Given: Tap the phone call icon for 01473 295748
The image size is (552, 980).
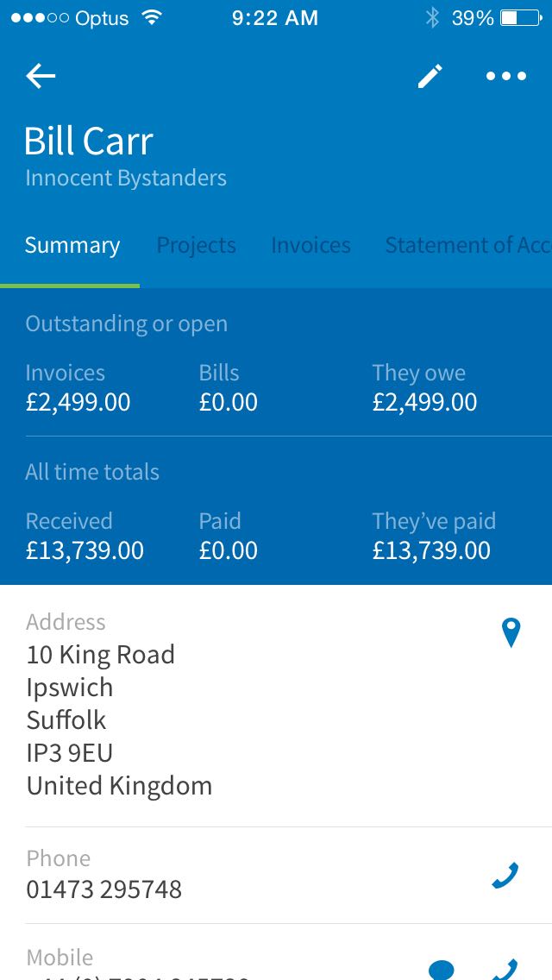Looking at the screenshot, I should (505, 876).
